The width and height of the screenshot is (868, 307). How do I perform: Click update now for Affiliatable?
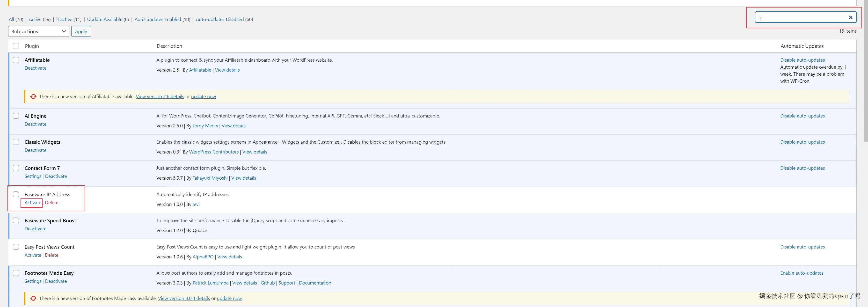(203, 97)
